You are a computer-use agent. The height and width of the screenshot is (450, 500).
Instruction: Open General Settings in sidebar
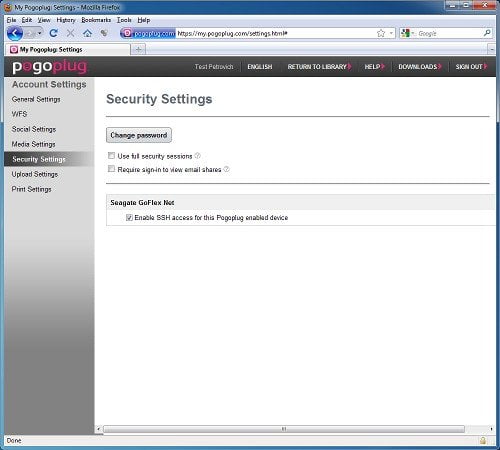pyautogui.click(x=36, y=99)
